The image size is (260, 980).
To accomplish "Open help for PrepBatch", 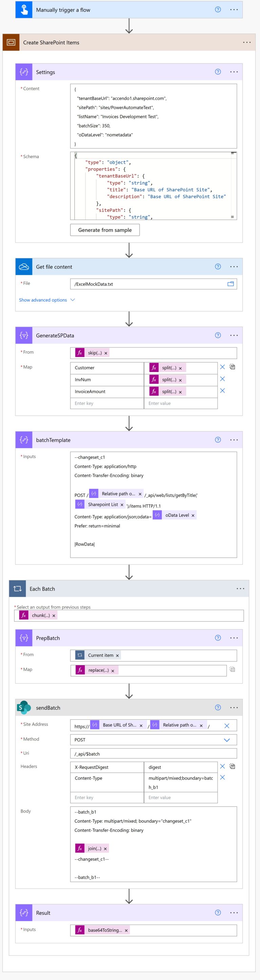I will coord(218,638).
